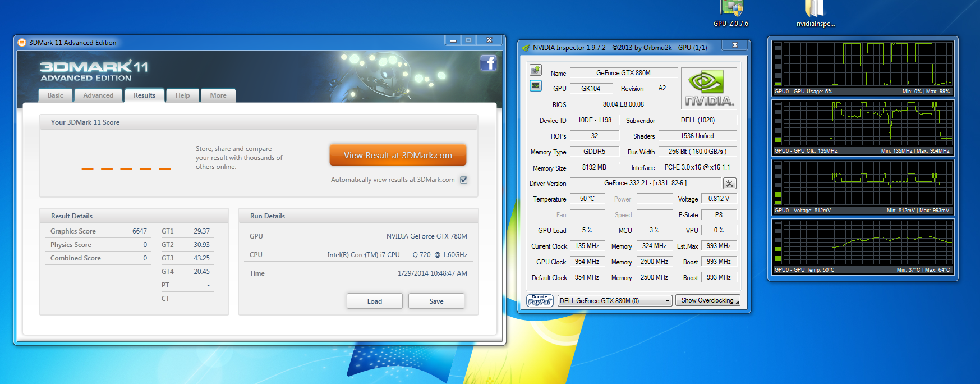The height and width of the screenshot is (384, 980).
Task: Open the Help tab
Action: [182, 95]
